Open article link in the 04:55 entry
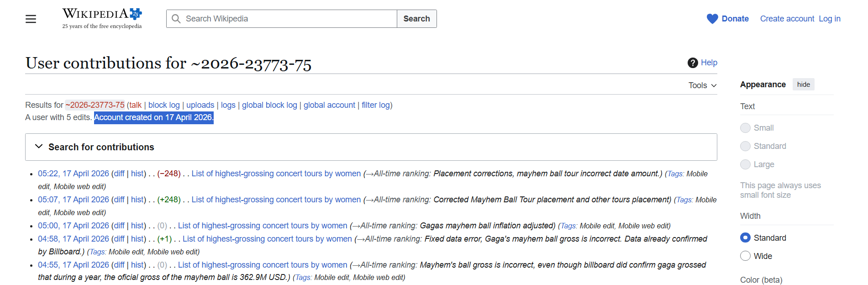 tap(263, 265)
